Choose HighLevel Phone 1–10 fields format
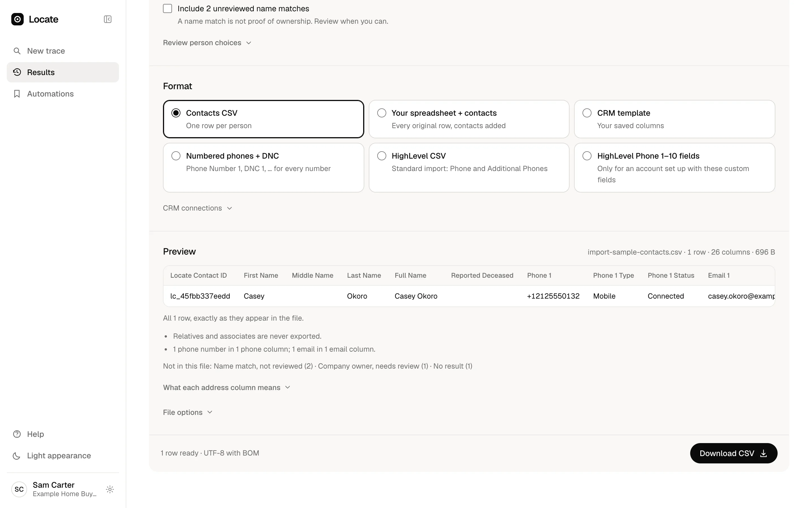The image size is (812, 508). point(674,168)
